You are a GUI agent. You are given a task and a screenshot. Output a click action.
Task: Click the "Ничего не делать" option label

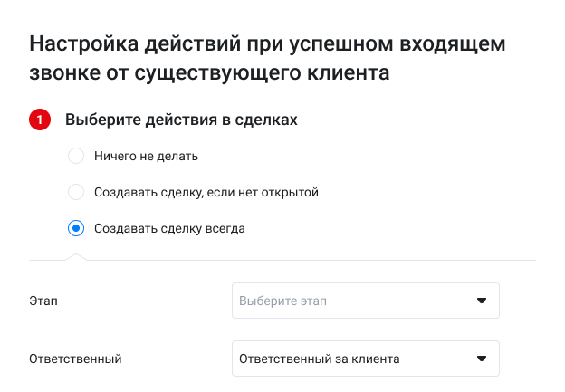point(146,156)
